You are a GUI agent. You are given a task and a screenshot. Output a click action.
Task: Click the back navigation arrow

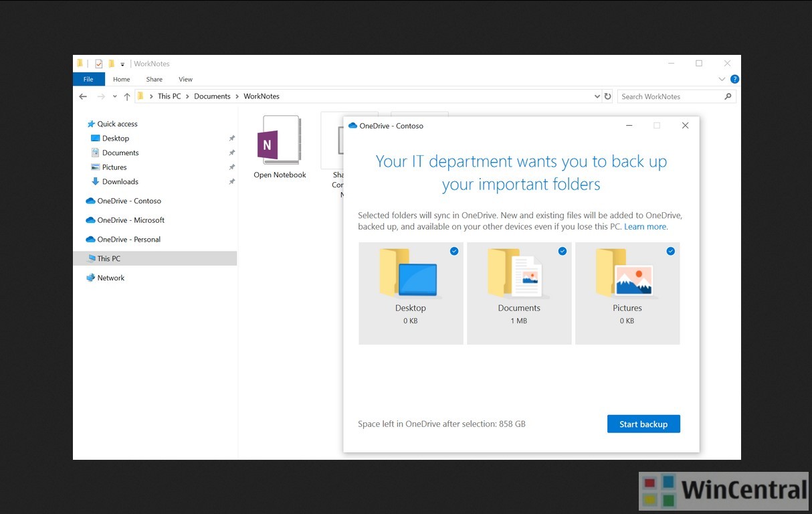point(82,96)
